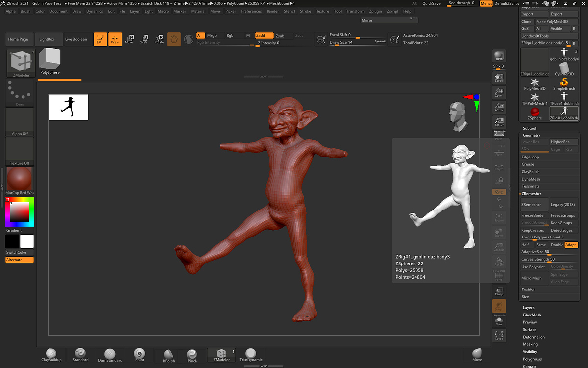Select the Paint brush
This screenshot has height=368, width=588.
click(139, 355)
